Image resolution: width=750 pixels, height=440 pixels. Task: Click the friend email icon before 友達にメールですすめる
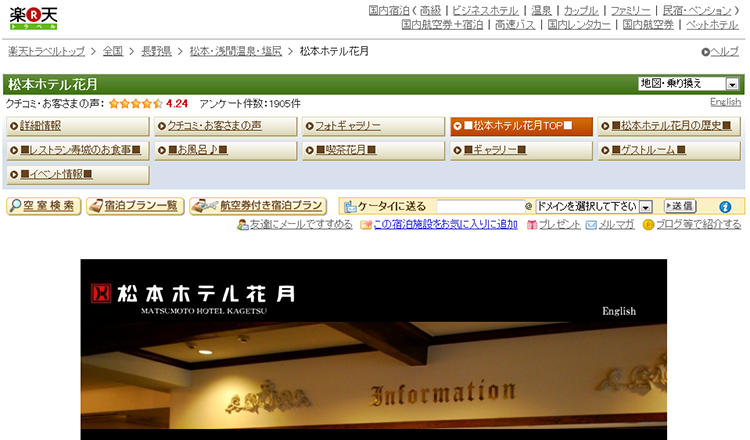pos(243,224)
